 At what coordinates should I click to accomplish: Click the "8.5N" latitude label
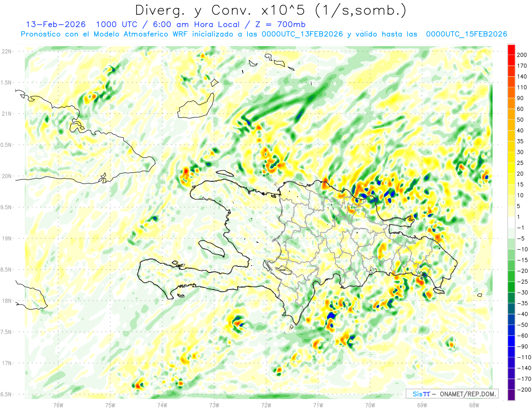tap(7, 270)
